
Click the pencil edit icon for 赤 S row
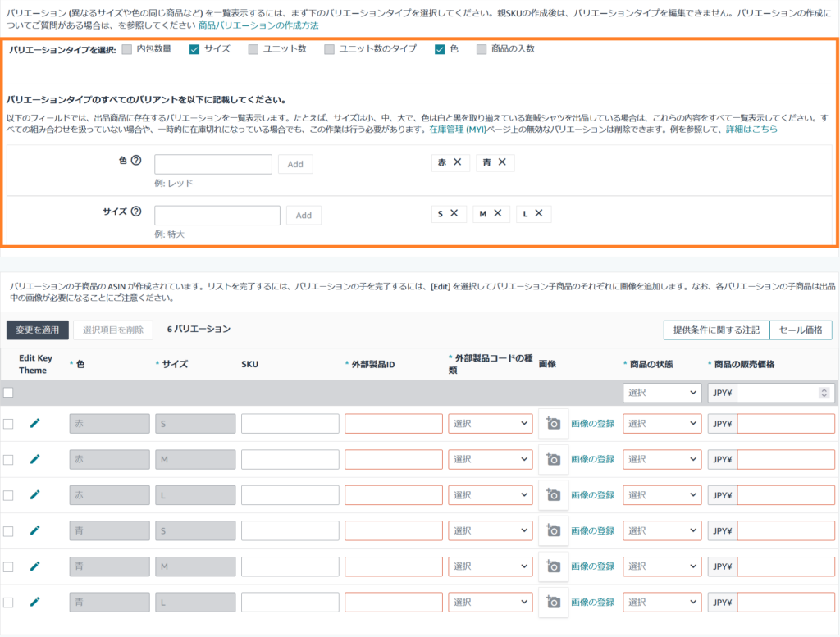(34, 423)
